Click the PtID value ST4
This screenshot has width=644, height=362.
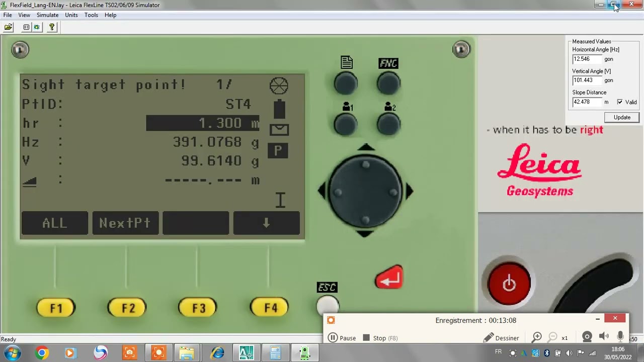[238, 104]
